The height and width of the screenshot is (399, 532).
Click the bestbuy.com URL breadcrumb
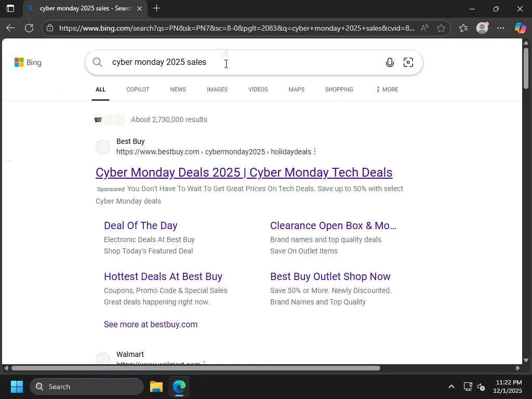pos(214,152)
